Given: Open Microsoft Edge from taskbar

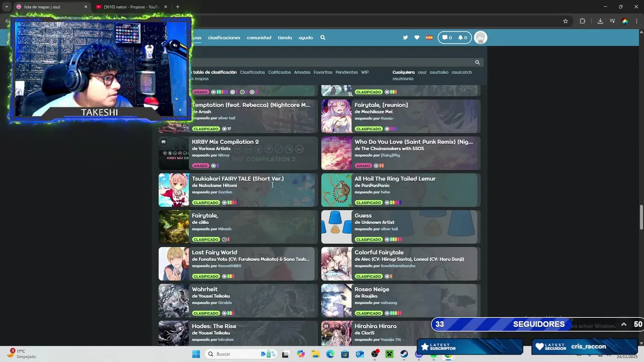Looking at the screenshot, I should (330, 354).
